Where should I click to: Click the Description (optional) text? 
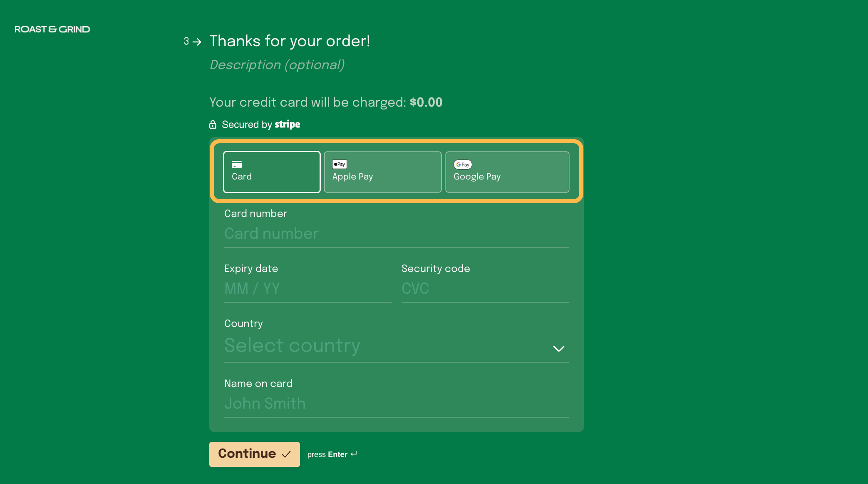pyautogui.click(x=277, y=65)
